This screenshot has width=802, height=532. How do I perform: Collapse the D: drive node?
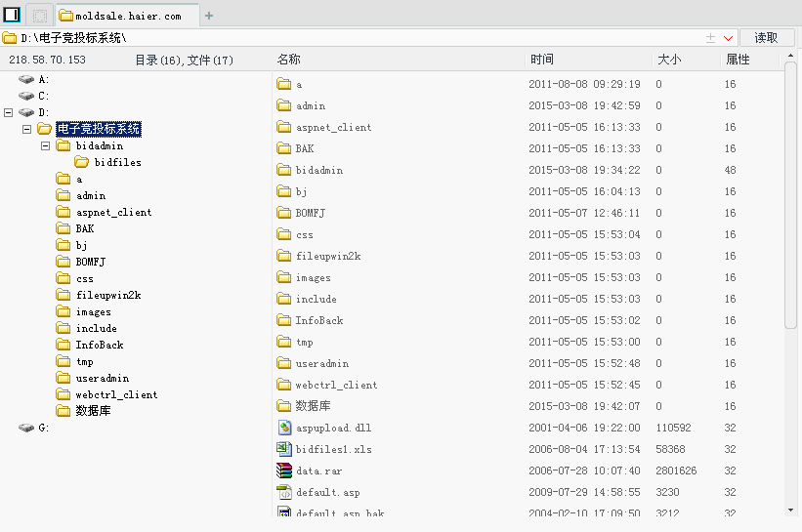coord(8,112)
